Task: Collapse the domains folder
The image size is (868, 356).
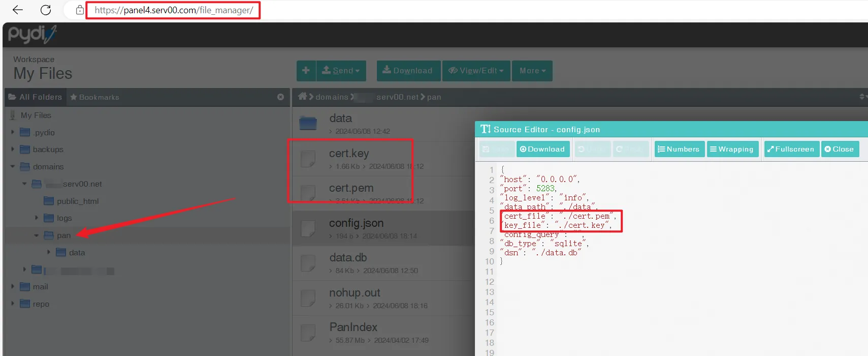Action: pyautogui.click(x=13, y=166)
